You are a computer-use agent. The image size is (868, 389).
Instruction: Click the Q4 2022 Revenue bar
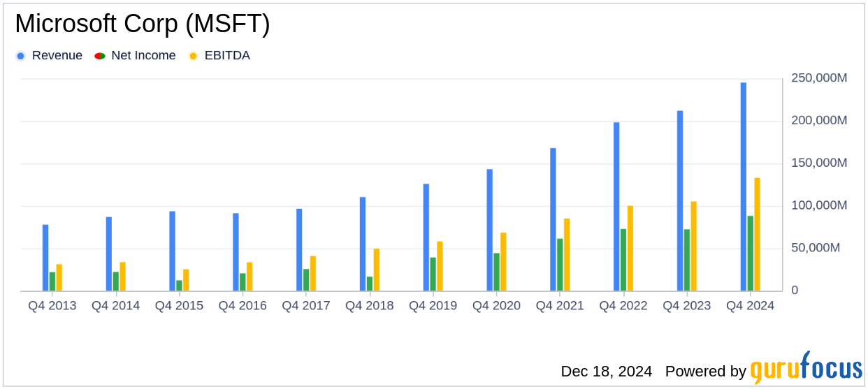coord(616,207)
